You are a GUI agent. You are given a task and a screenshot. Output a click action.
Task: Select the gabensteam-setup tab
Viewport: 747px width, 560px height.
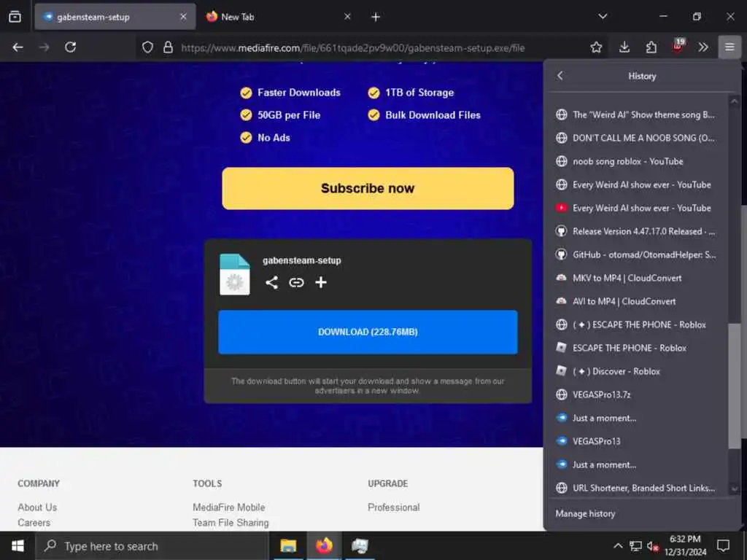coord(115,17)
